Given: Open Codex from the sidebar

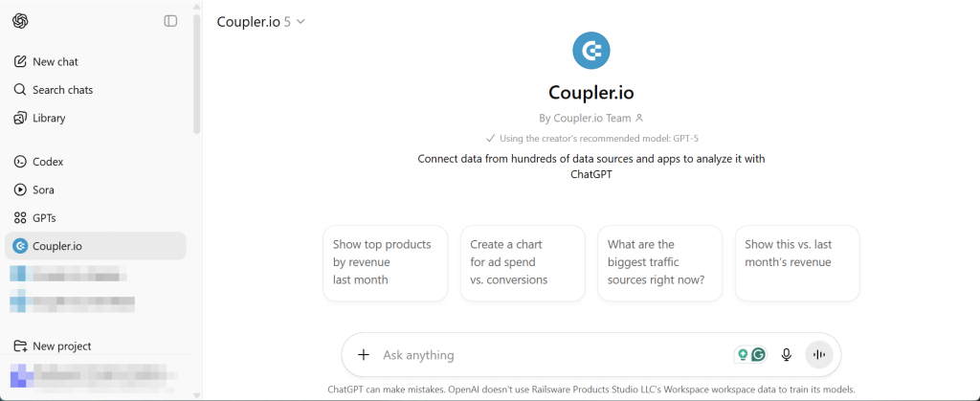Looking at the screenshot, I should (x=47, y=162).
